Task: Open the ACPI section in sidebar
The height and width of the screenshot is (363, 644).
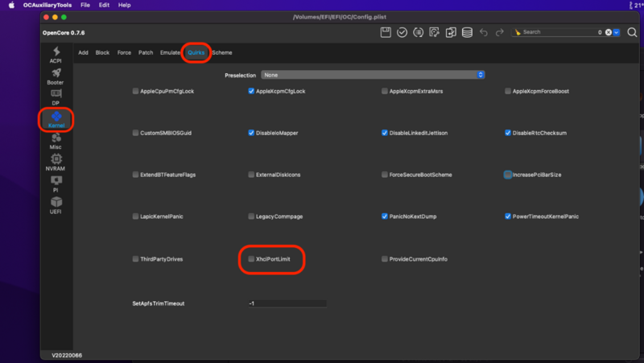Action: click(56, 55)
